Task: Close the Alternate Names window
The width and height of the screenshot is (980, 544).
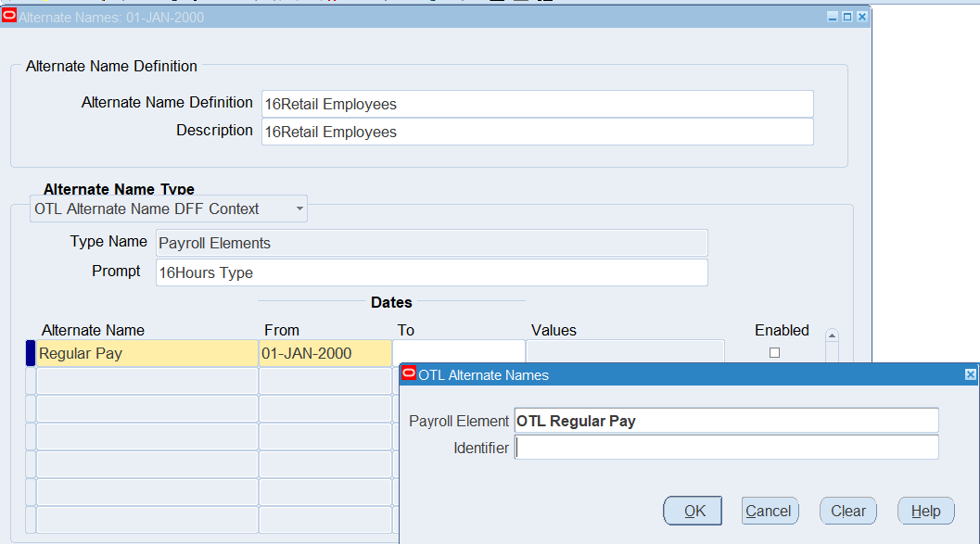Action: (861, 17)
